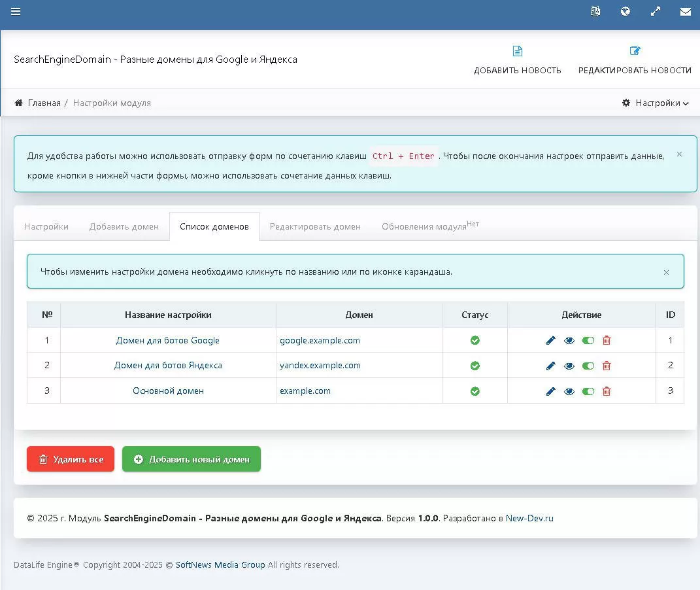Open messages via the envelope icon
Viewport: 700px width, 590px height.
[x=685, y=12]
